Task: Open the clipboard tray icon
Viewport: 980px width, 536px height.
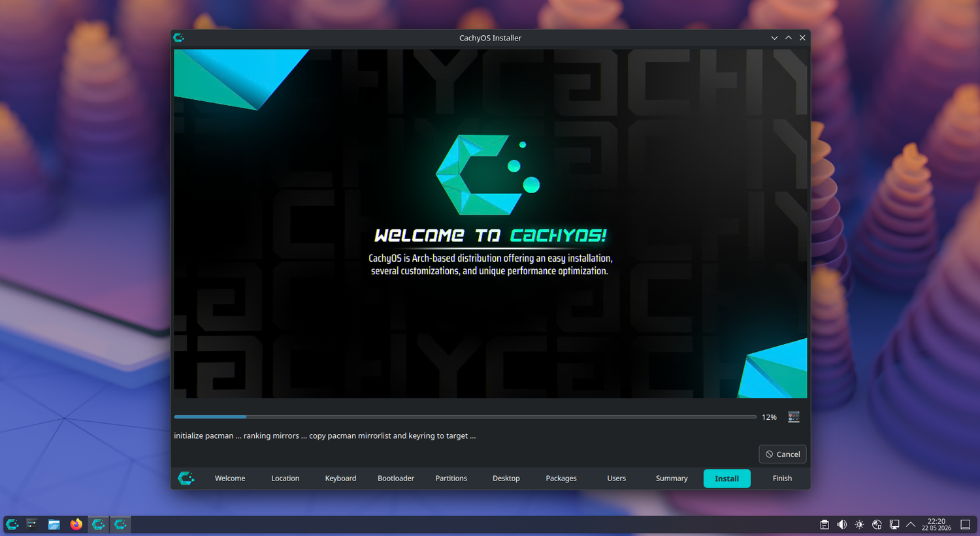Action: (x=825, y=525)
